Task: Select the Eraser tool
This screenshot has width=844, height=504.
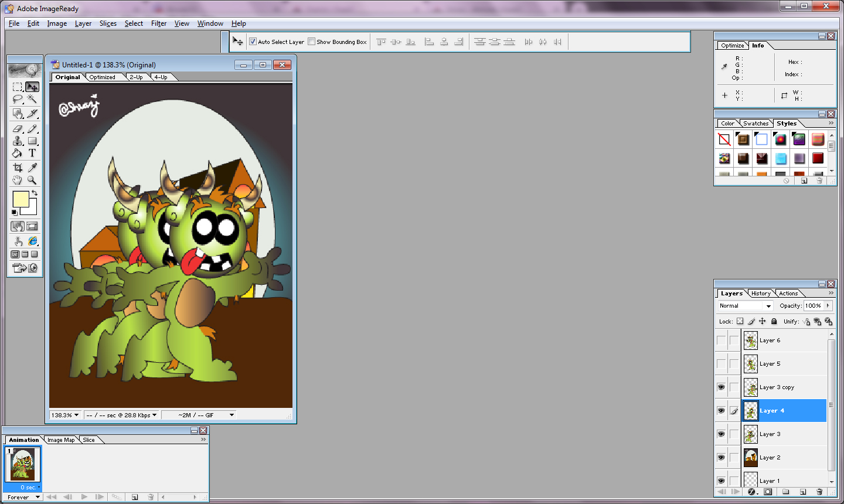Action: click(18, 128)
